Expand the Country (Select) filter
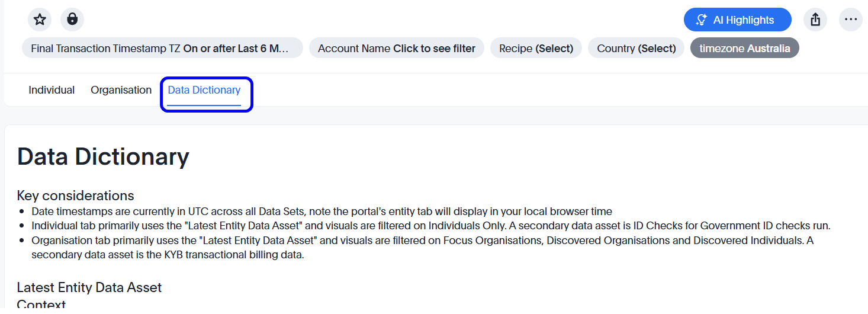Screen dimensions: 868x314 click(x=636, y=49)
